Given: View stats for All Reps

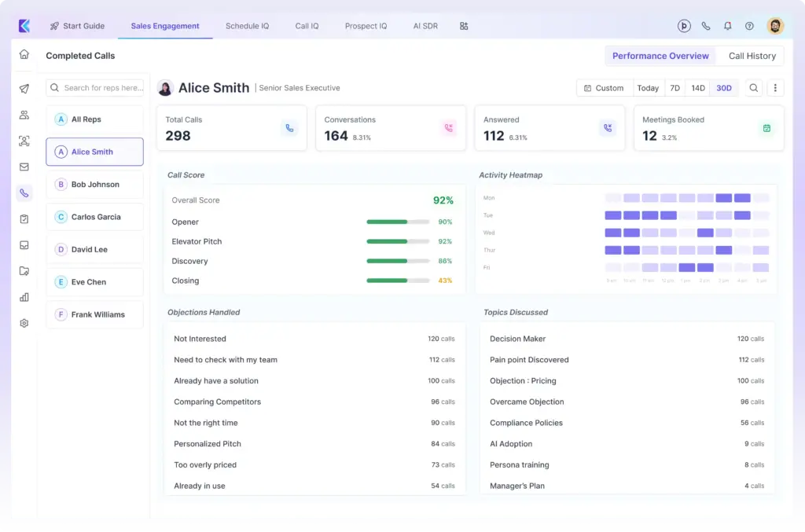Looking at the screenshot, I should coord(94,118).
